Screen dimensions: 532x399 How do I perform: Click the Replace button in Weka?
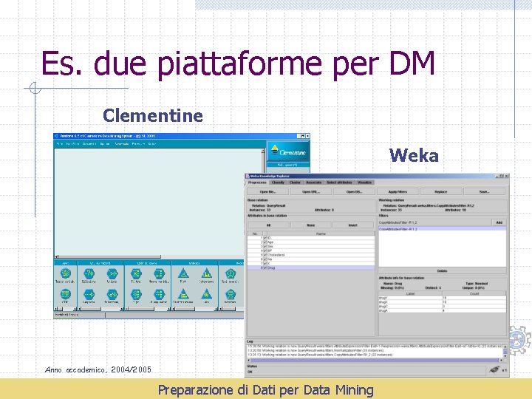441,191
